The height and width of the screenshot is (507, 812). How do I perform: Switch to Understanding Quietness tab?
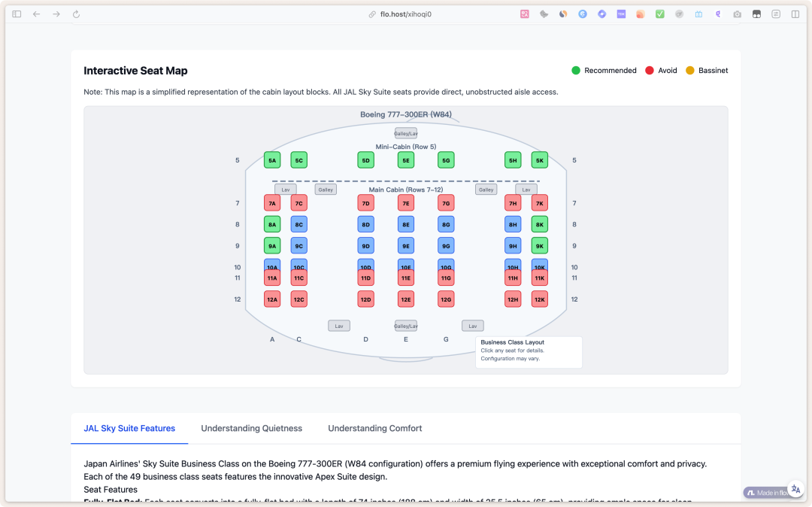tap(251, 428)
